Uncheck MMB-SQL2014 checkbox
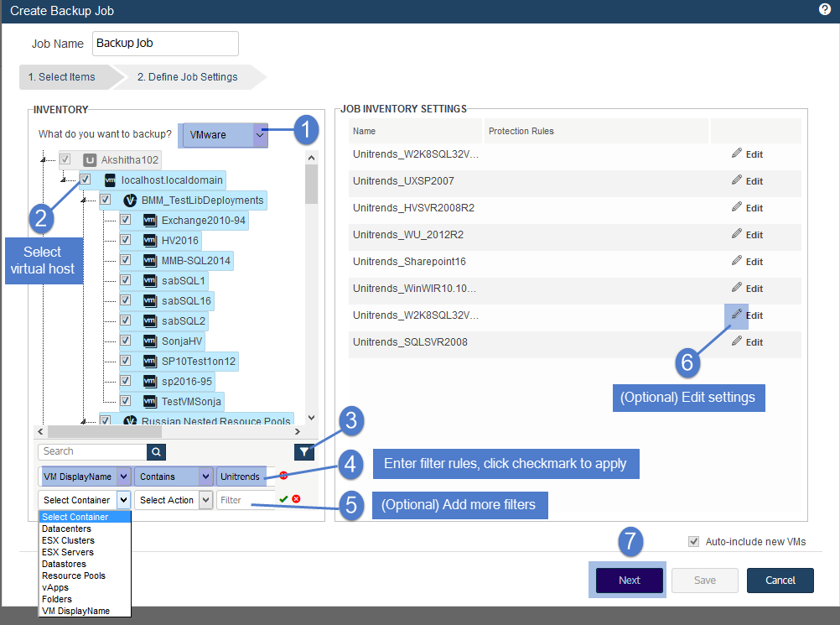 [126, 259]
